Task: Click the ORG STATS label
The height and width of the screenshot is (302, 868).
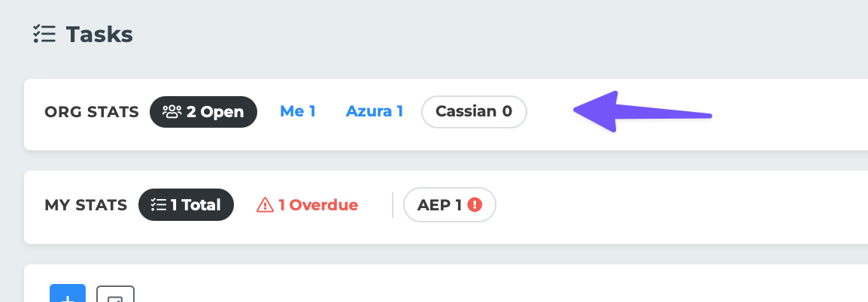Action: (x=92, y=112)
